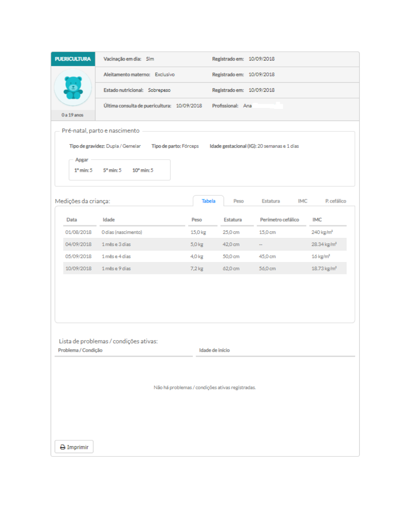Click 'Tipo de parto: Fórceps' text
This screenshot has width=411, height=532.
(175, 146)
